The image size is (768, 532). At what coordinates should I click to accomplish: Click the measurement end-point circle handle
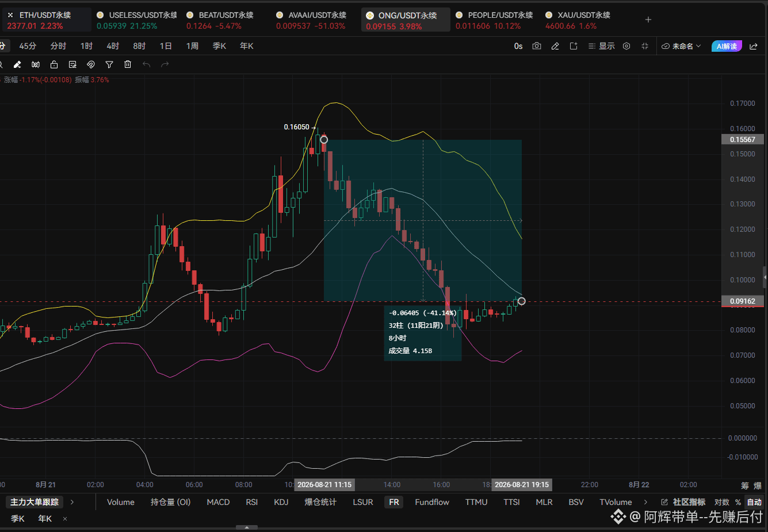click(x=521, y=301)
